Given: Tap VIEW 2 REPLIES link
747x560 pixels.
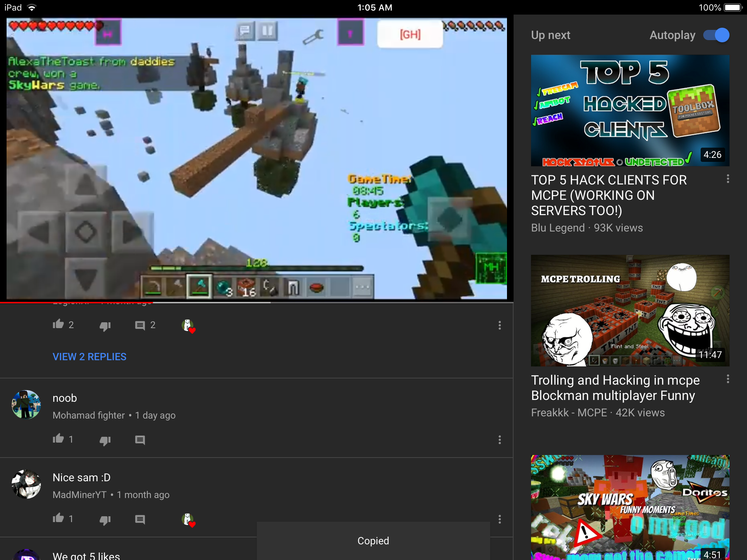Looking at the screenshot, I should 89,357.
